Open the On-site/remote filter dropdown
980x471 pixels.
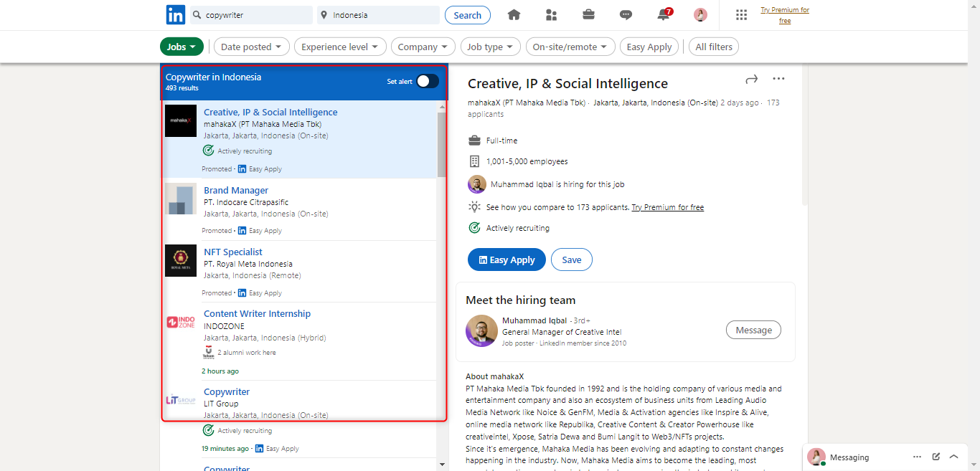570,47
